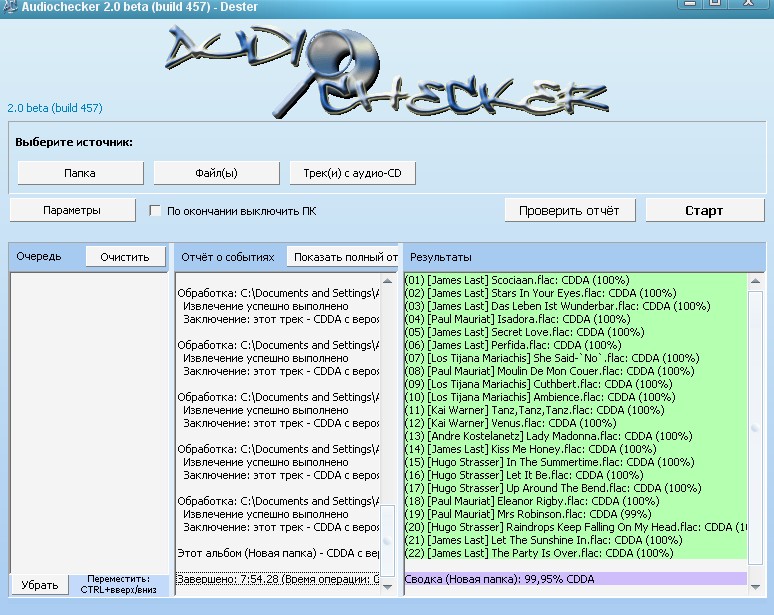774x615 pixels.
Task: Click the Проверить отчёт button
Action: click(569, 211)
